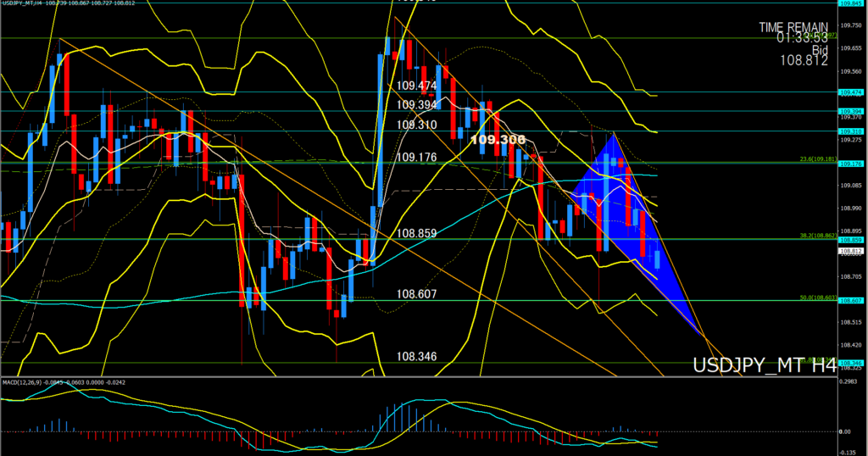Click the -0.135 value on MACD axis
The image size is (868, 456).
848,453
